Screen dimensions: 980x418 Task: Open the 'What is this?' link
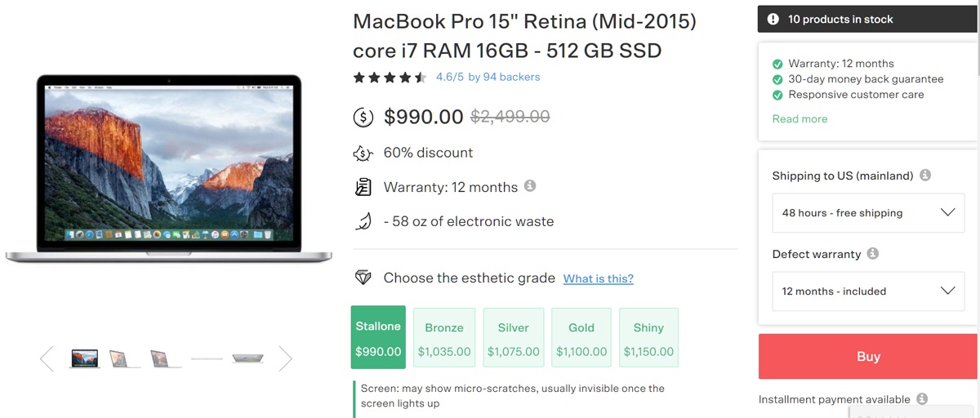pos(598,278)
